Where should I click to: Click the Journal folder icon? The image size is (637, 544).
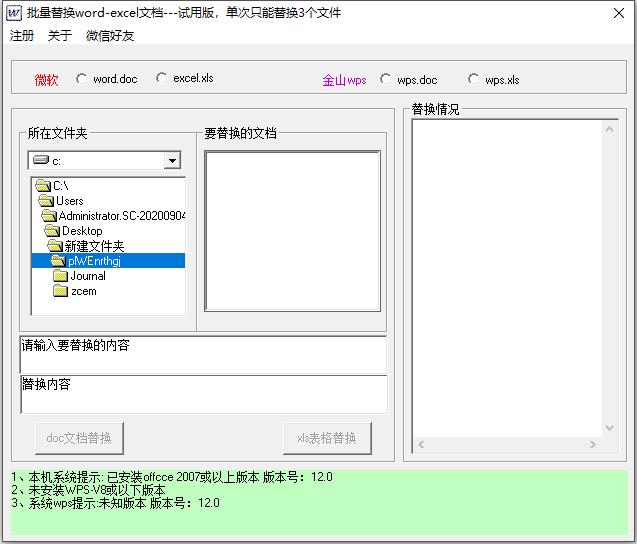click(x=61, y=276)
